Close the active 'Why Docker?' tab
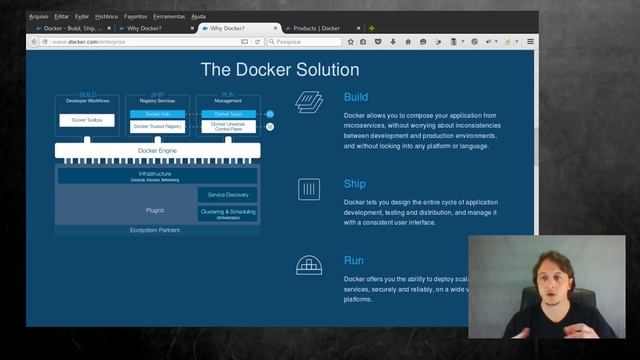640x360 pixels. click(x=276, y=28)
